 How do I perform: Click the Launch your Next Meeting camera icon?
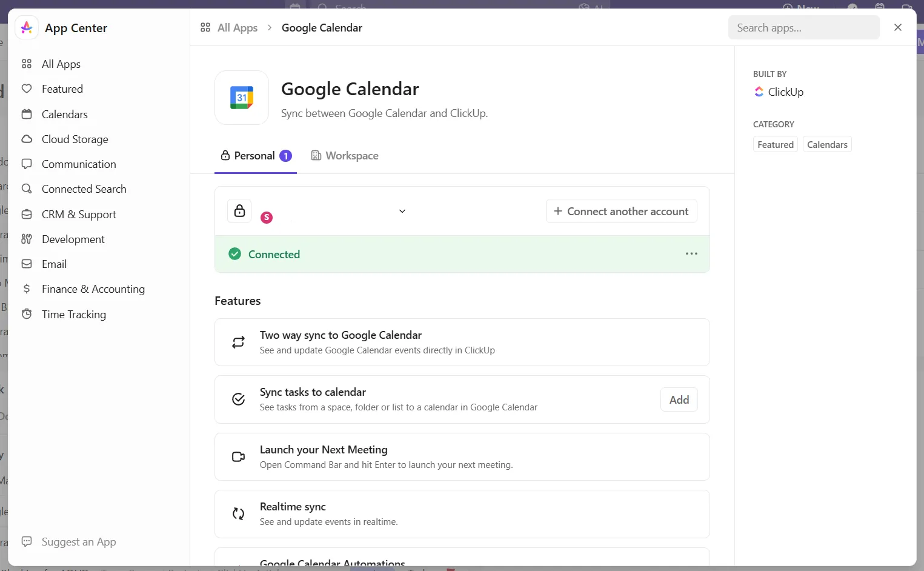click(239, 456)
